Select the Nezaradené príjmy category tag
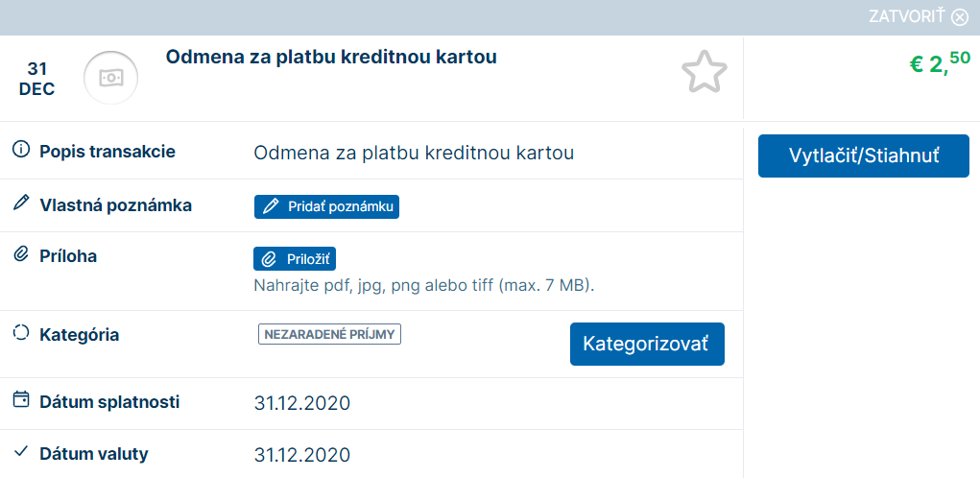This screenshot has height=478, width=980. (x=329, y=334)
